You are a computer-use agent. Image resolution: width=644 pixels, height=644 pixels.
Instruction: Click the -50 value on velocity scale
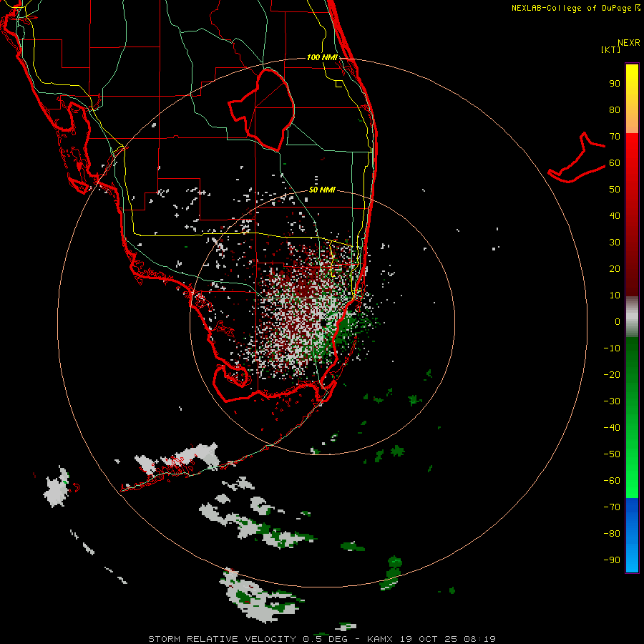click(612, 454)
